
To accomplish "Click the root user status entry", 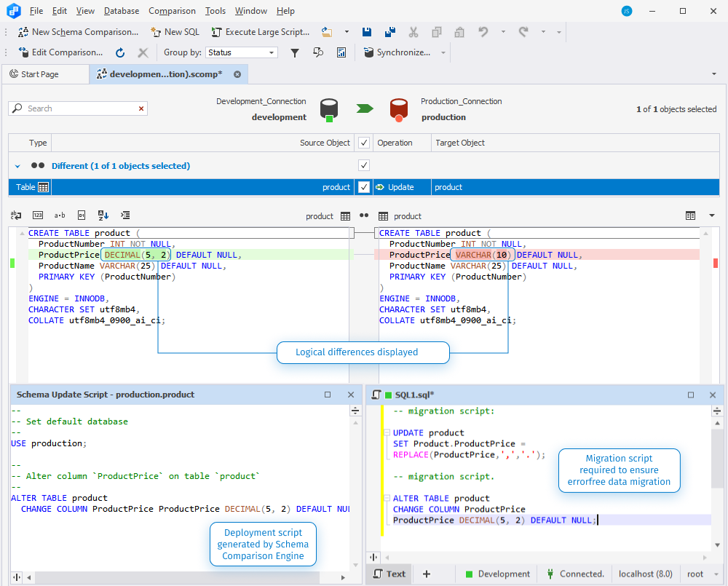I will (695, 574).
